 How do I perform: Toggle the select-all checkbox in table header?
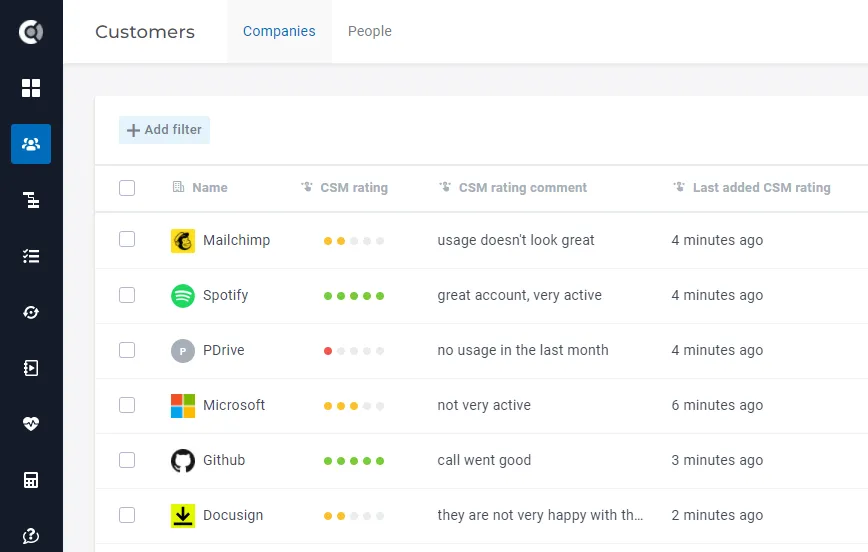point(127,188)
